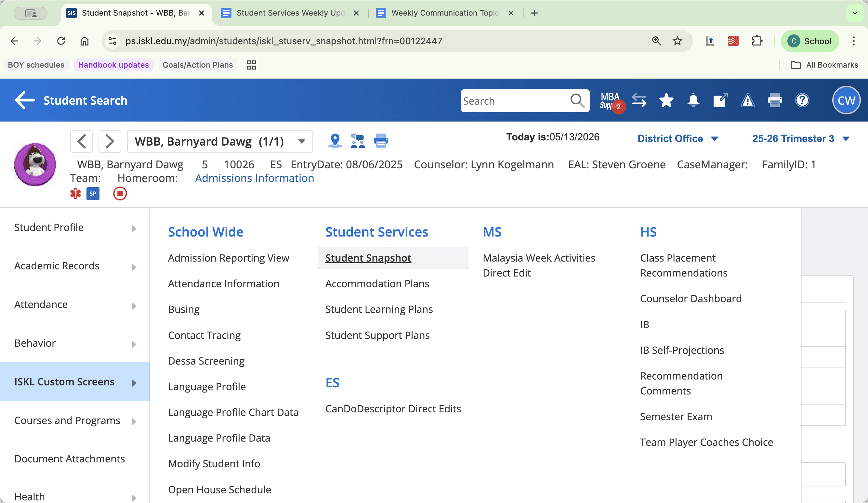Open favorites star icon in blue header

(666, 100)
